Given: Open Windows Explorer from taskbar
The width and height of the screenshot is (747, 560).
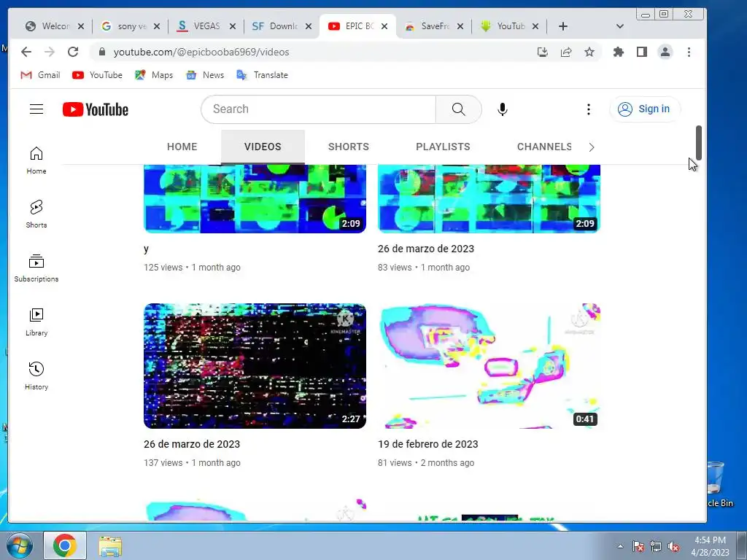Looking at the screenshot, I should point(110,546).
